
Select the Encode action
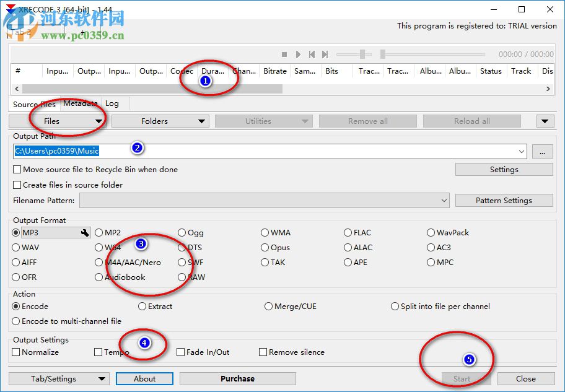click(16, 307)
